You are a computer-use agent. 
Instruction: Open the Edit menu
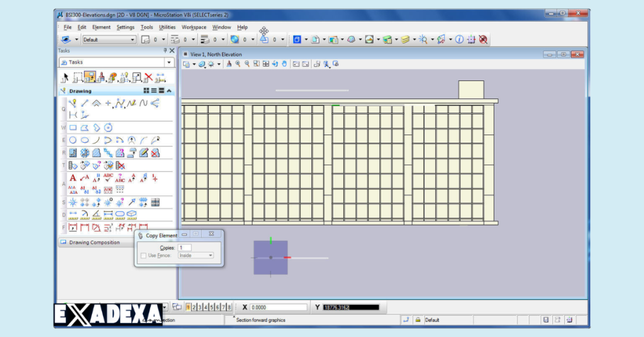[82, 27]
